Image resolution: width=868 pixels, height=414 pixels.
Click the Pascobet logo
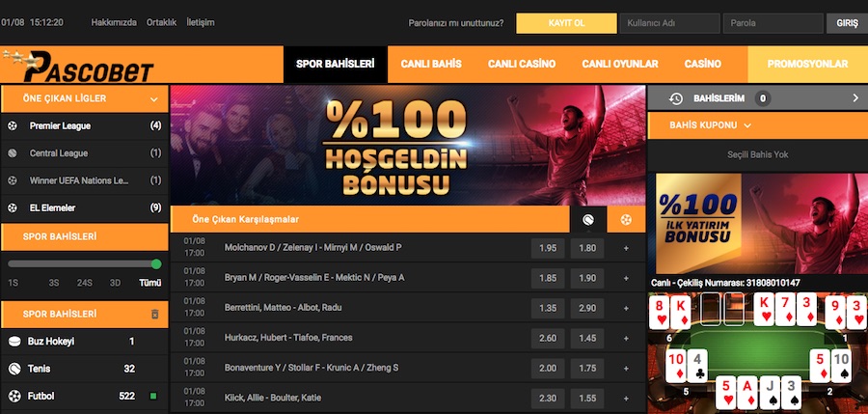tap(79, 67)
